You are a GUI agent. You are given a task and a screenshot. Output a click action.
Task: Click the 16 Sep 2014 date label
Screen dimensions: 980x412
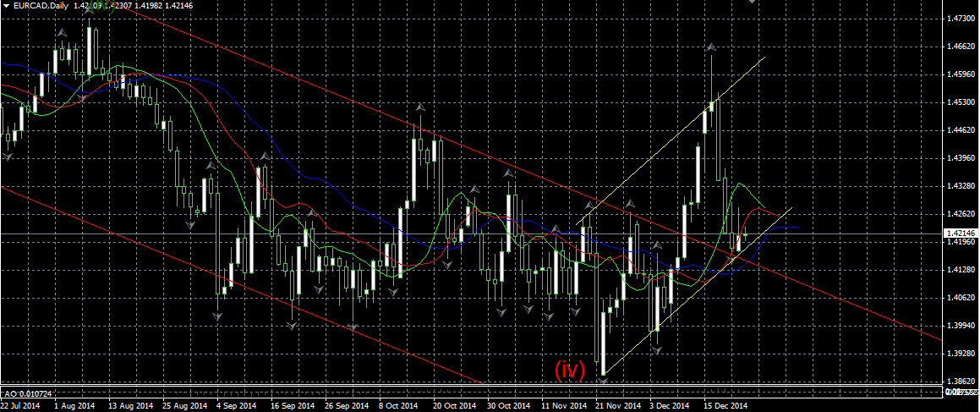[x=293, y=406]
